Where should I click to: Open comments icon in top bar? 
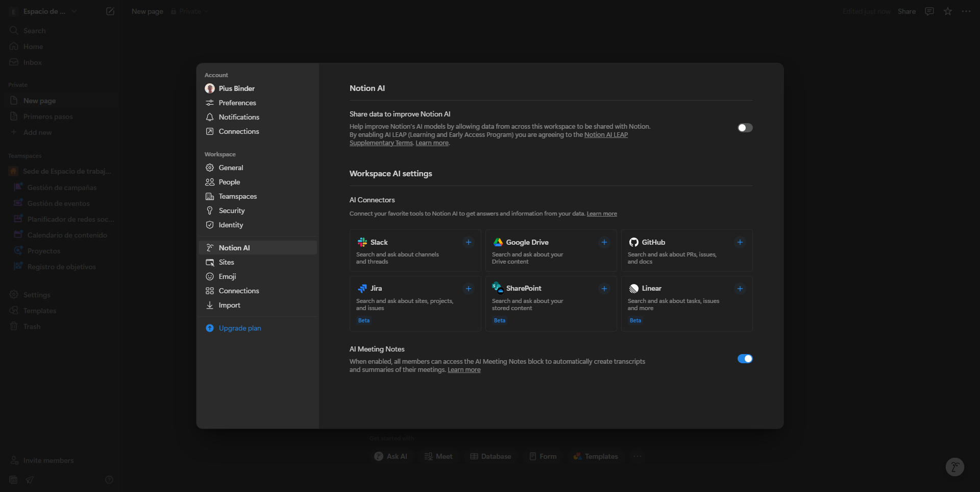(929, 11)
